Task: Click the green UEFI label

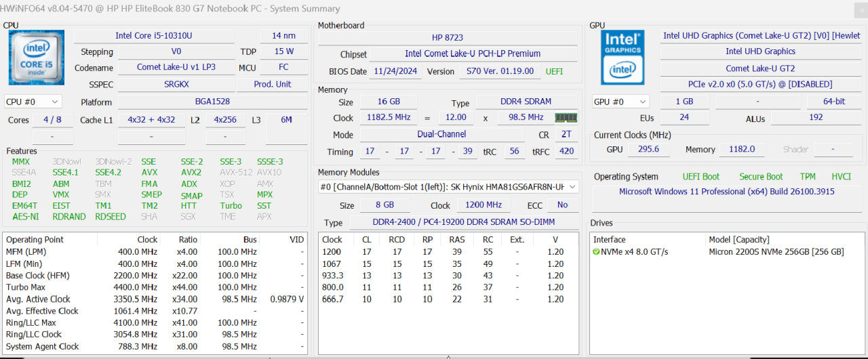Action: 554,71
